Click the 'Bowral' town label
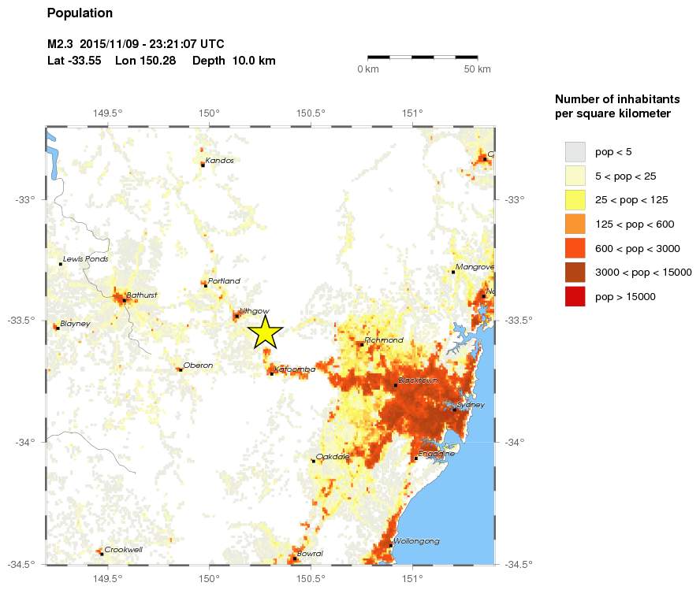The height and width of the screenshot is (590, 700). [310, 554]
